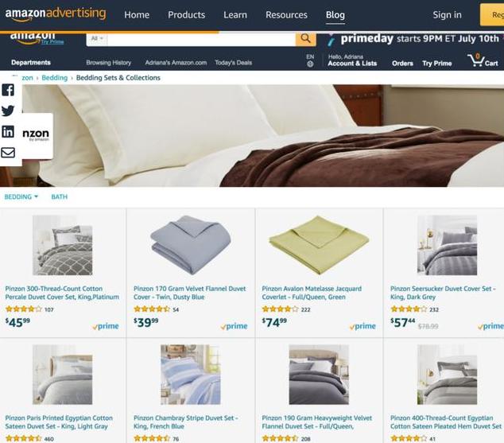The height and width of the screenshot is (443, 504).
Task: Share via Twitter bird icon
Action: coord(8,111)
